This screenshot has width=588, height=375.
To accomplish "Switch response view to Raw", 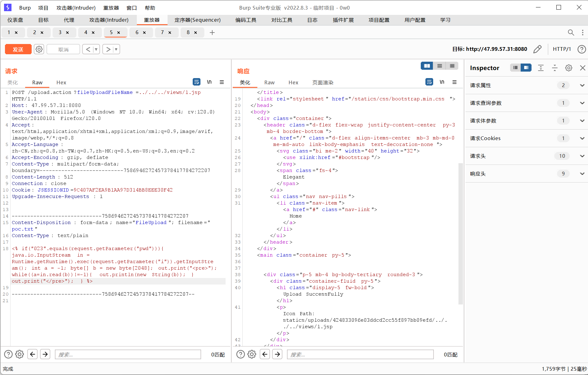I will coord(269,82).
